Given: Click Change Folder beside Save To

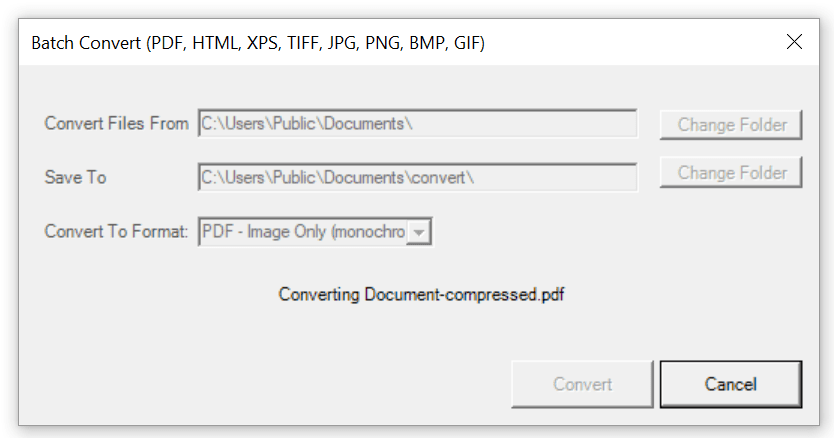Looking at the screenshot, I should (731, 173).
